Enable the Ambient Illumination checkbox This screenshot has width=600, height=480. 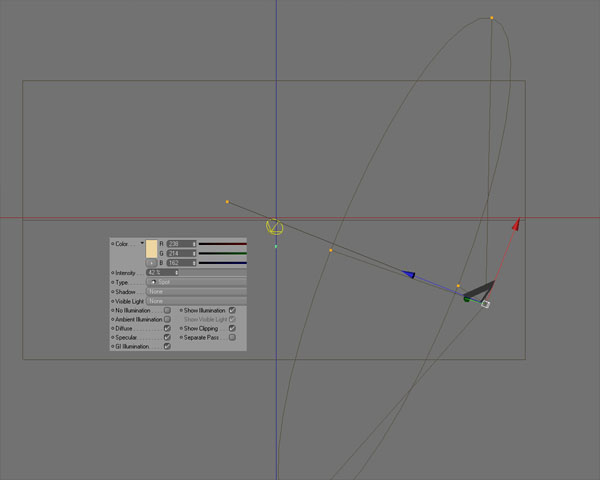coord(167,319)
